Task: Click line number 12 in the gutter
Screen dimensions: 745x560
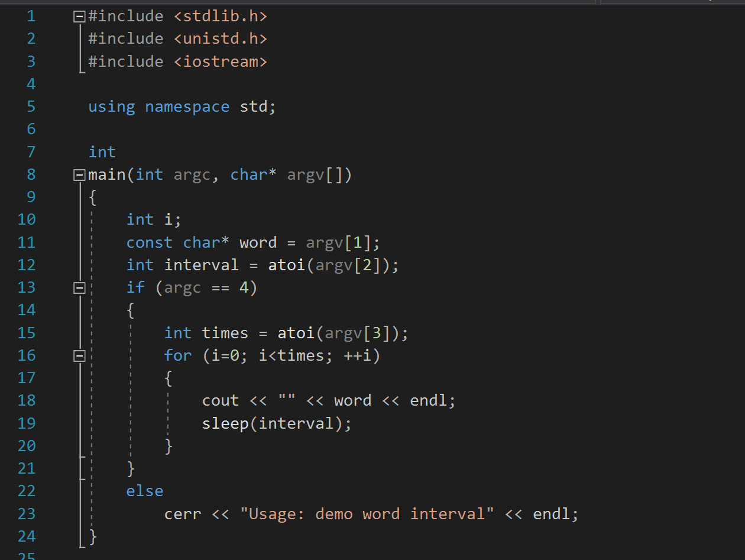Action: point(27,265)
